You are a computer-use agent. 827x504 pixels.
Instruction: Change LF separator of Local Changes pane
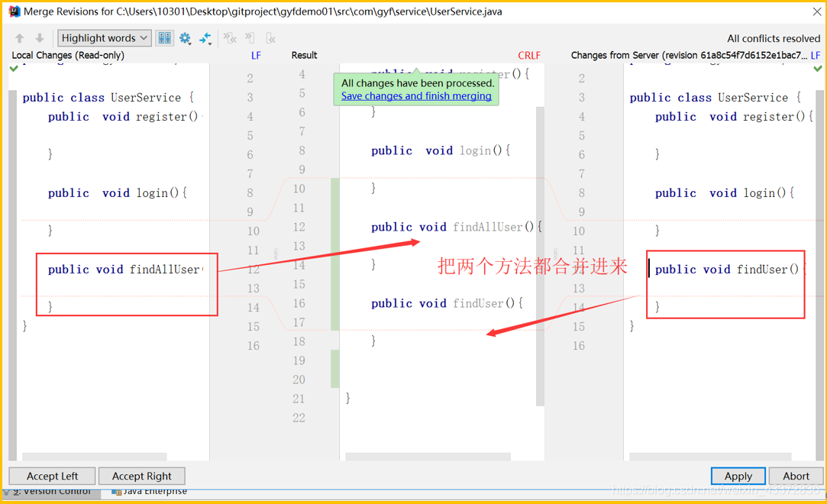point(256,55)
